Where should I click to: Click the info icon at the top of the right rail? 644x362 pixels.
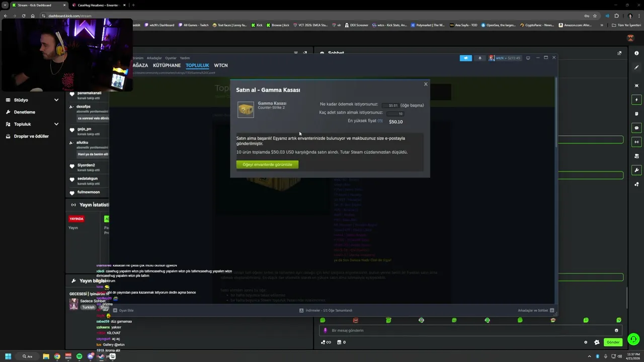[x=636, y=53]
